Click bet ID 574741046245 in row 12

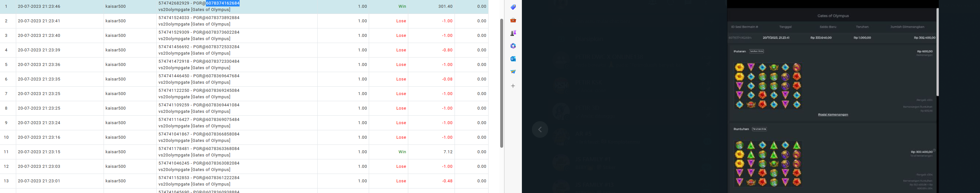tap(174, 163)
